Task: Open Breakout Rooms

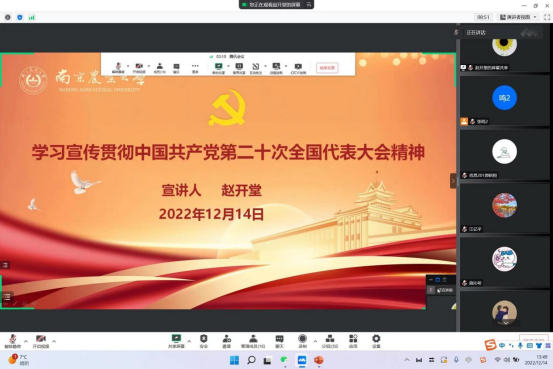Action: click(330, 341)
